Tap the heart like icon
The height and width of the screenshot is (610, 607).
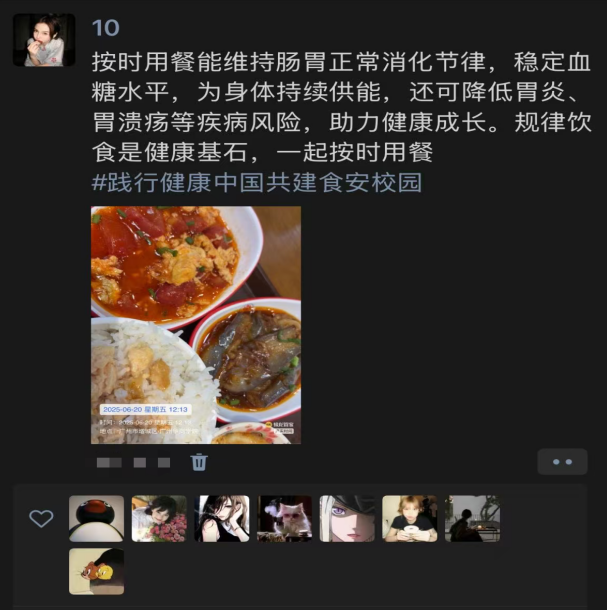[41, 519]
